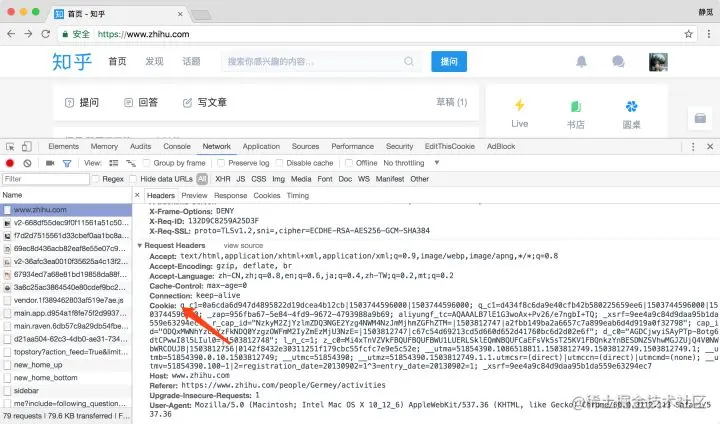Open 草稿 (1) drafts link

(x=451, y=102)
